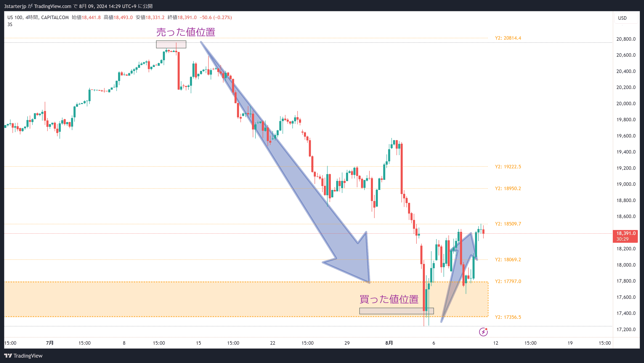Click the 12 date label on time axis
Image resolution: width=644 pixels, height=363 pixels.
[x=496, y=343]
